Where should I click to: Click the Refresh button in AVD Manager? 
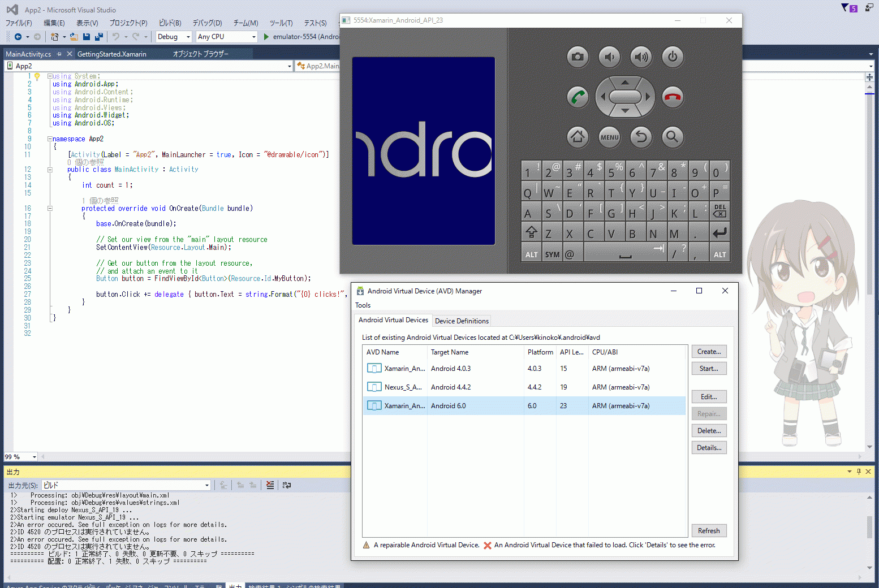(x=709, y=531)
